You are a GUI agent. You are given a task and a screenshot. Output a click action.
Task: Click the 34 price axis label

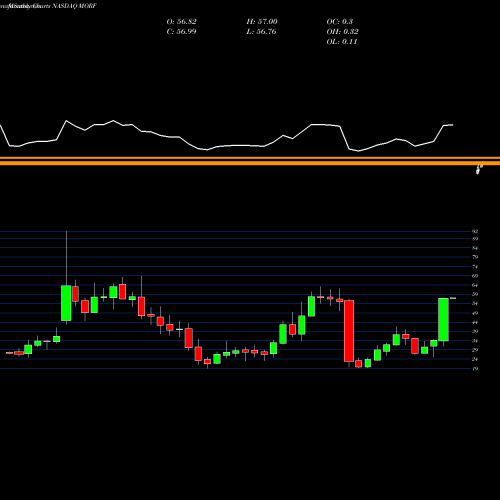click(x=475, y=340)
